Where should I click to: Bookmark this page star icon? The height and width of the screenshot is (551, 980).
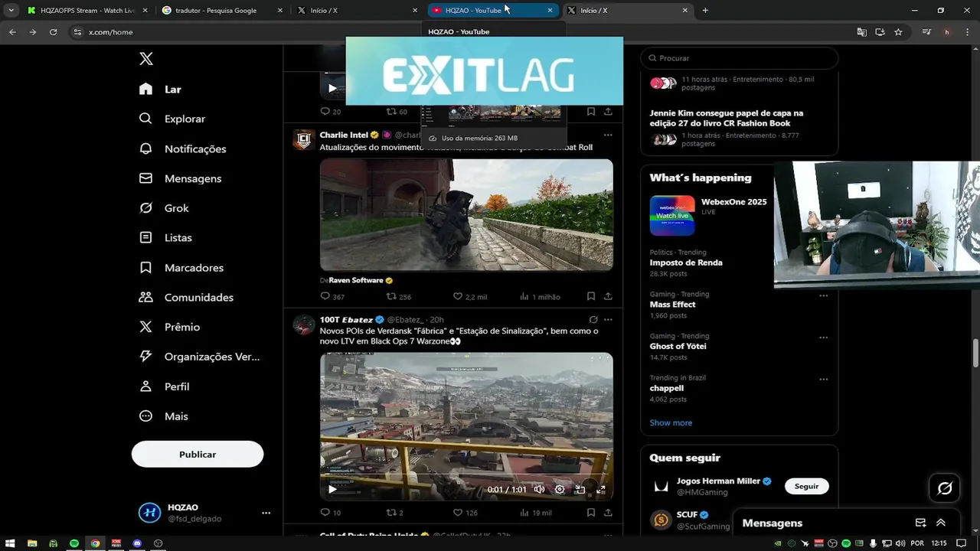pyautogui.click(x=898, y=32)
